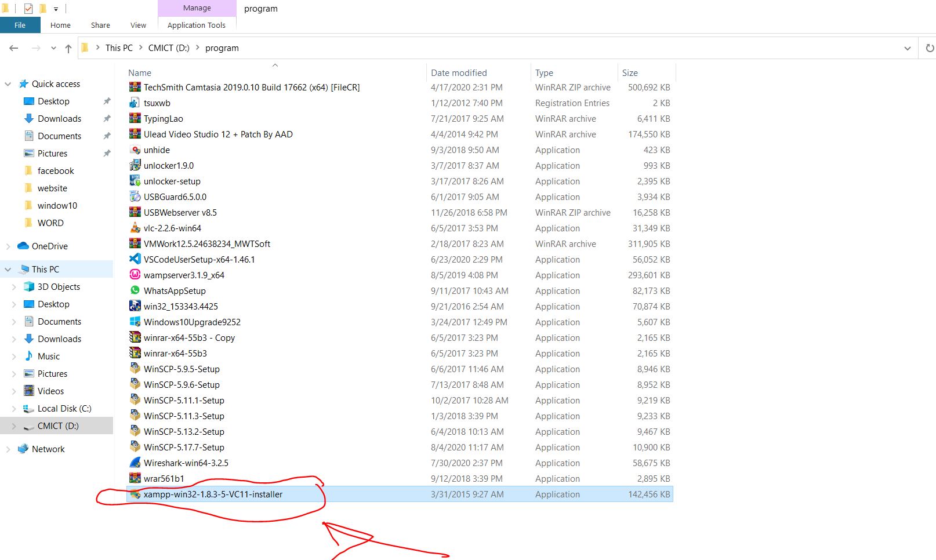Switch to the Share ribbon tab
Viewport: 936px width, 560px height.
tap(100, 25)
